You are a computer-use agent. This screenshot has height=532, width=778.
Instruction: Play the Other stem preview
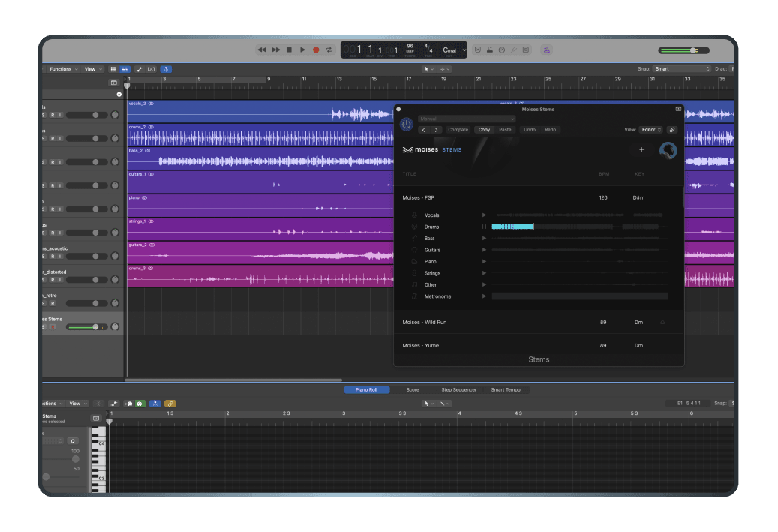click(x=484, y=284)
